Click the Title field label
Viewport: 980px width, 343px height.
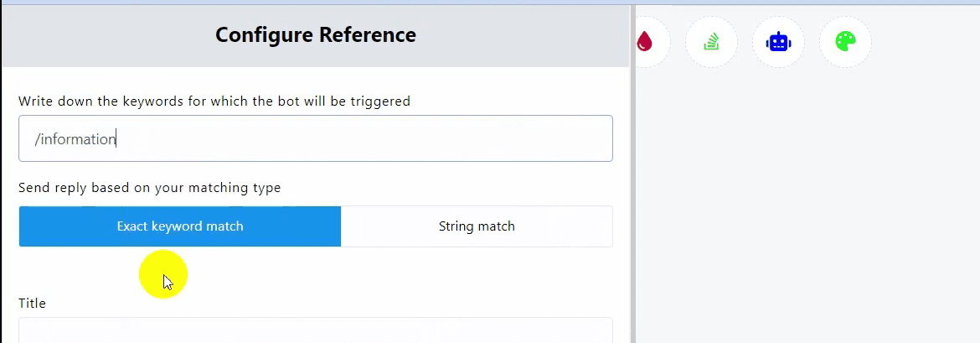(x=32, y=303)
